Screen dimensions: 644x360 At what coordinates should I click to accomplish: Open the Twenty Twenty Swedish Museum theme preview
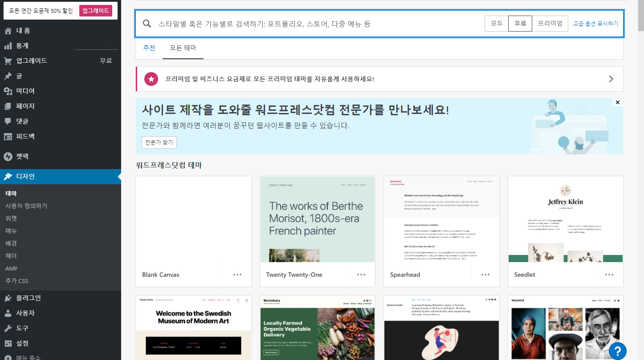(193, 328)
